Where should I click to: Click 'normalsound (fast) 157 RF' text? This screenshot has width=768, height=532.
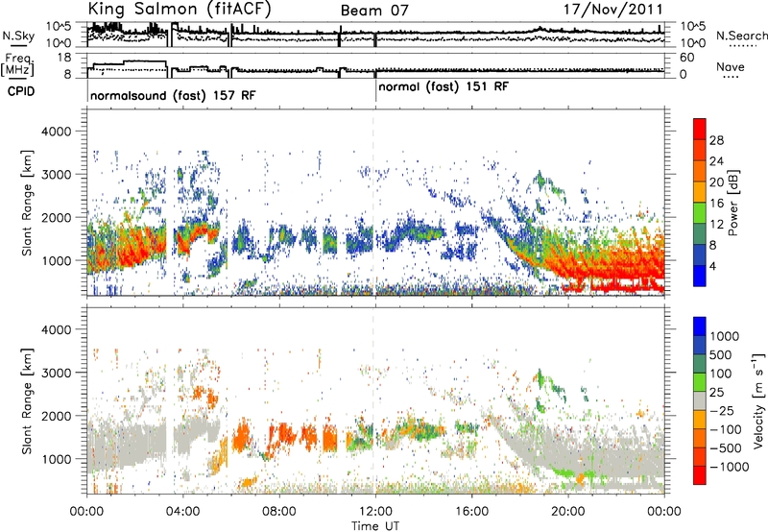[173, 95]
